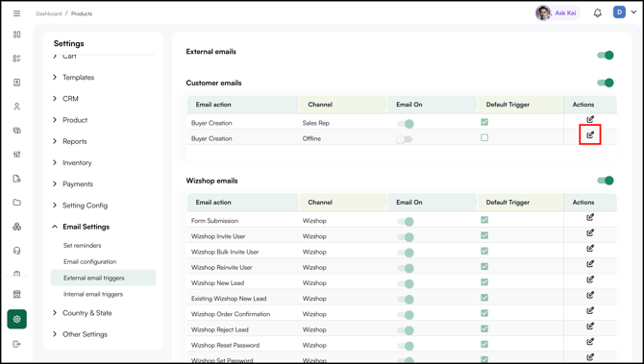This screenshot has height=364, width=644.
Task: Edit Wizshop Reject Lead email
Action: tap(590, 327)
